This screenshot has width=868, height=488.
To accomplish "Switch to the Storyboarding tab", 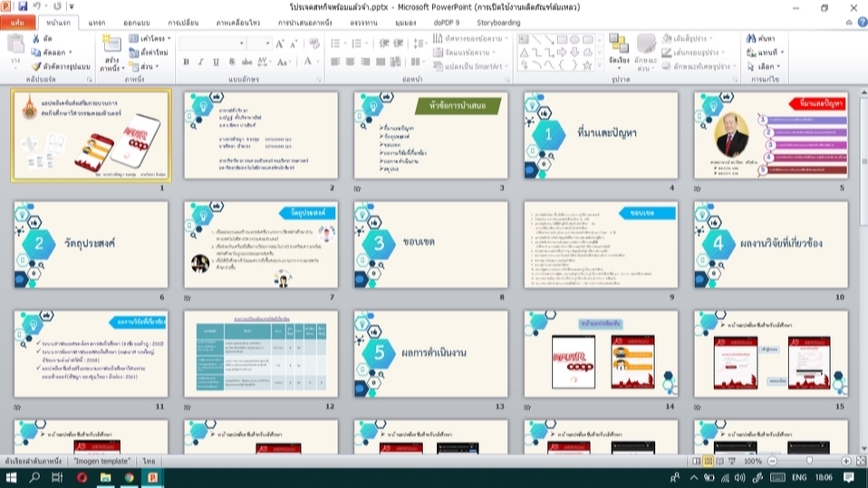I will click(x=498, y=23).
